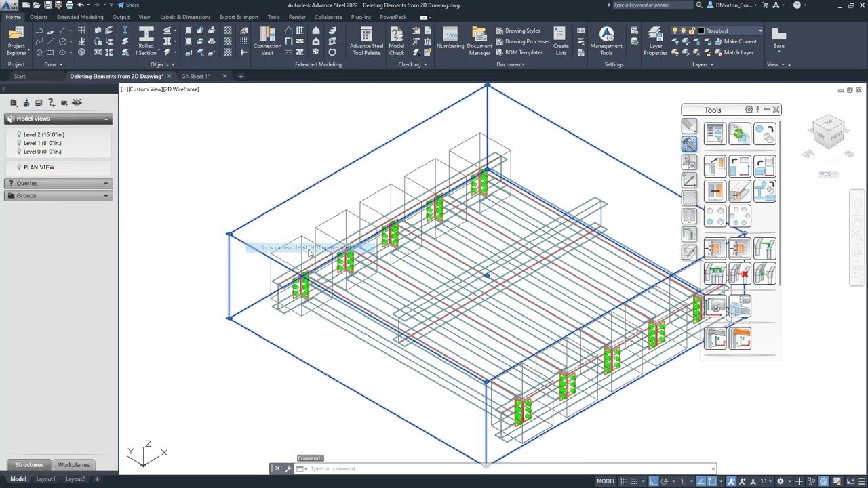Click the command line input field
868x488 pixels.
509,468
